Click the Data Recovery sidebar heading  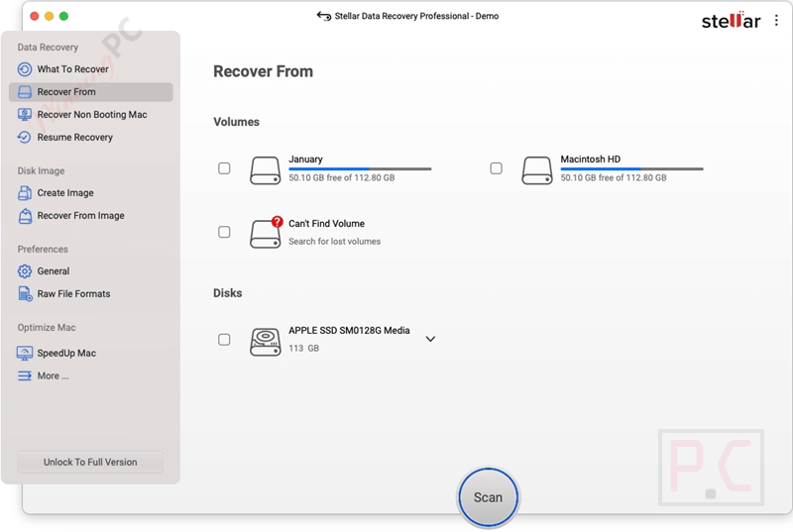(x=48, y=47)
